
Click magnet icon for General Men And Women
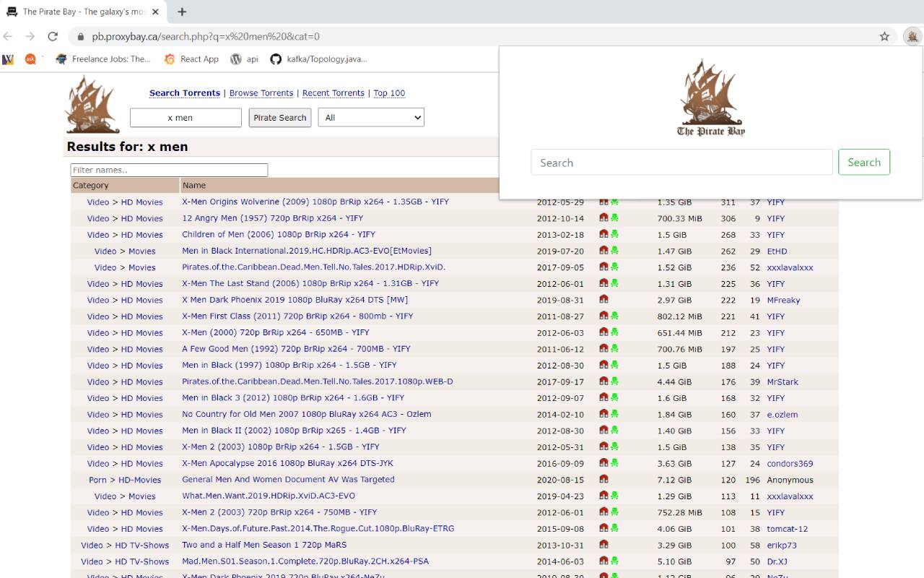pyautogui.click(x=603, y=479)
